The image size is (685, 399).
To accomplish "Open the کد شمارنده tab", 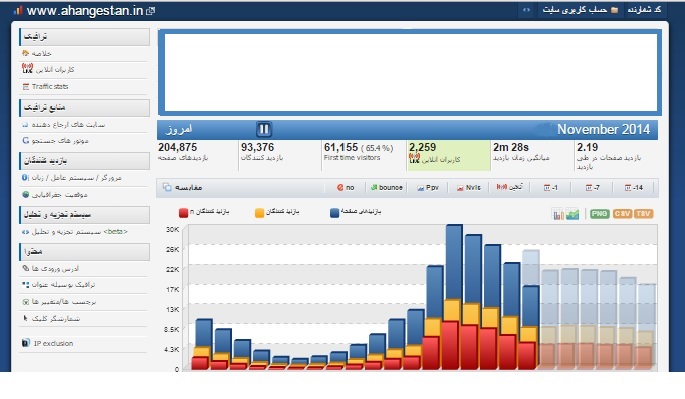I will tap(644, 10).
